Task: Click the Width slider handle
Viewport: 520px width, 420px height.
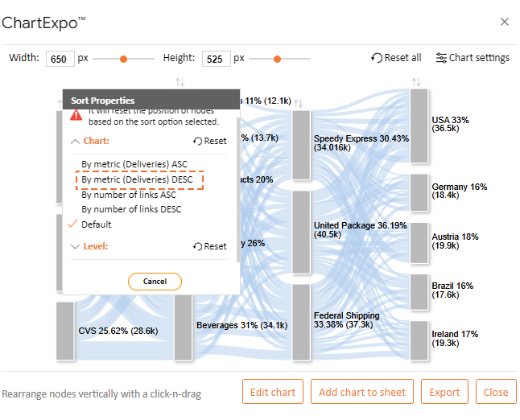Action: point(123,59)
